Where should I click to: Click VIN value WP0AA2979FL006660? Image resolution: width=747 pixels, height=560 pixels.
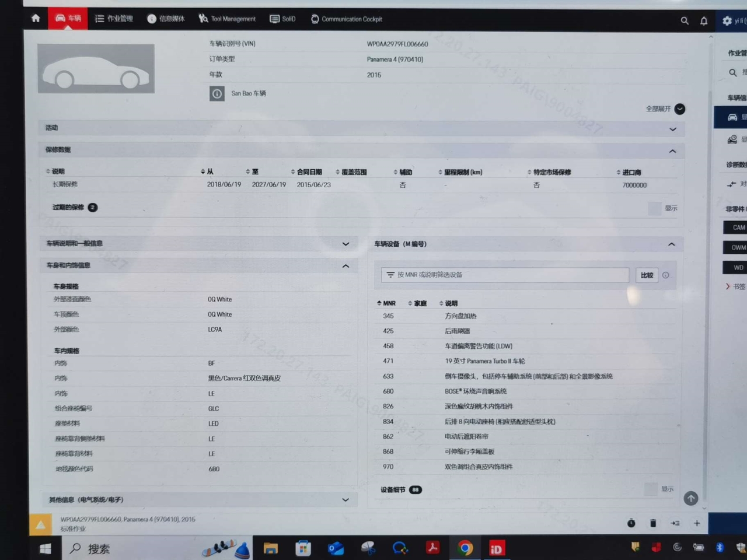click(397, 44)
